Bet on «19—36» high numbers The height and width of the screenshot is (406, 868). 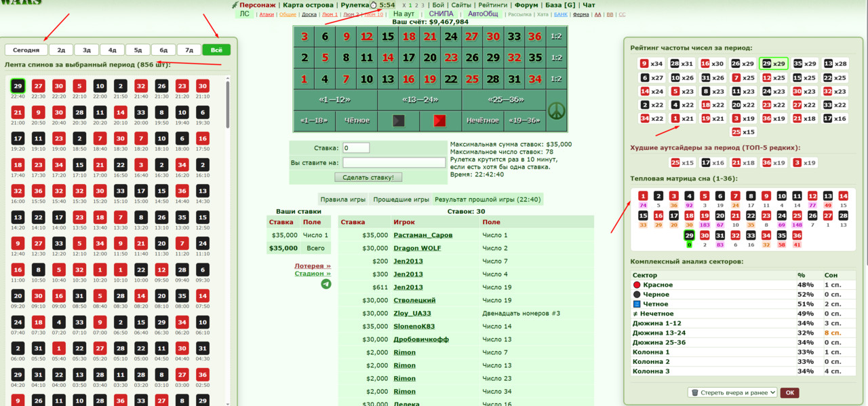[525, 120]
